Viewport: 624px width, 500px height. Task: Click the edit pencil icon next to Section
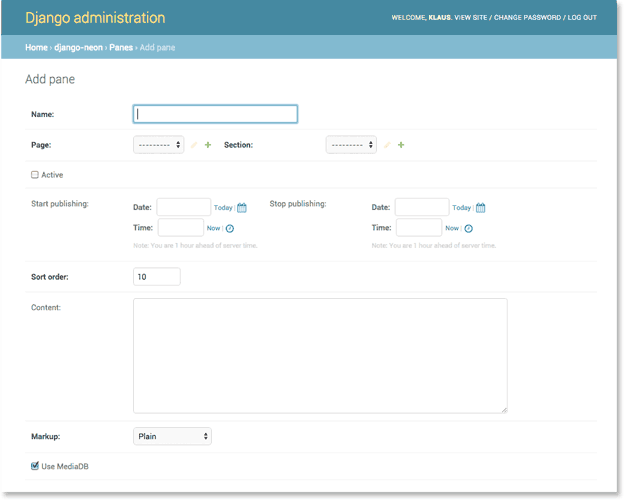point(387,145)
